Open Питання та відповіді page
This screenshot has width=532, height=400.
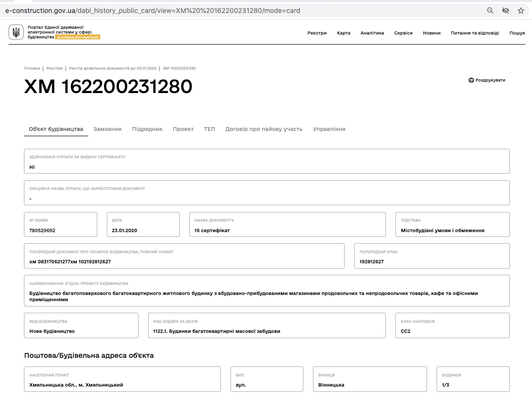point(474,33)
